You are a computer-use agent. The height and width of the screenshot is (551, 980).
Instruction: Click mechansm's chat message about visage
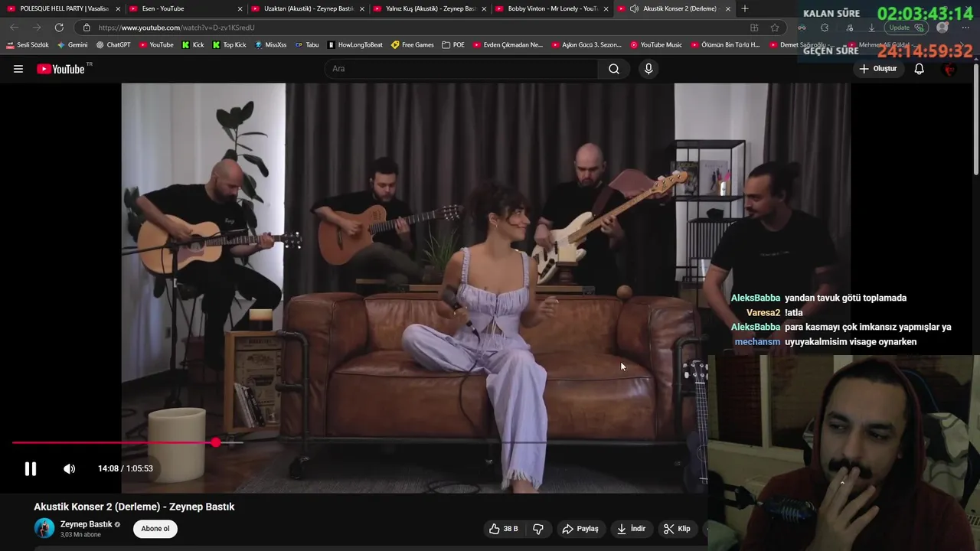click(825, 341)
